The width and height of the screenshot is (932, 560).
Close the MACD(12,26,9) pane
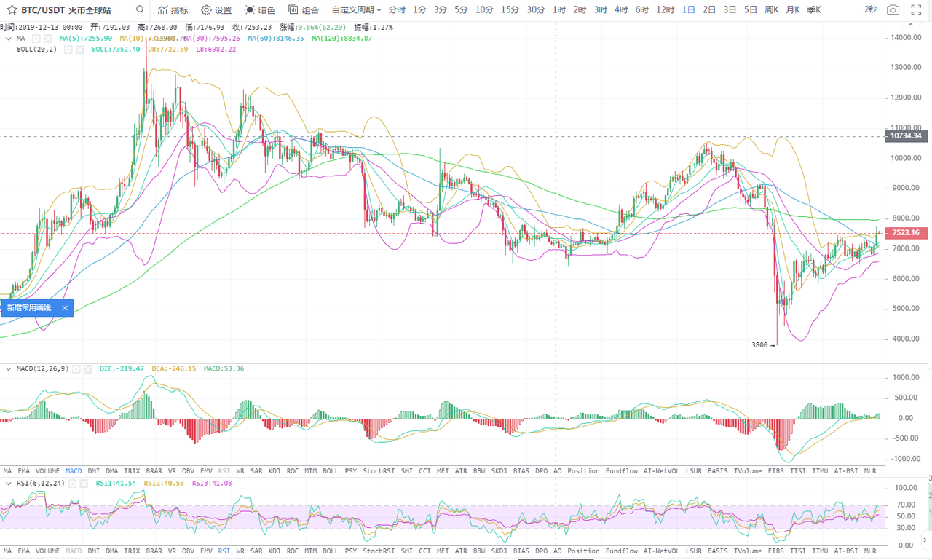tap(87, 369)
